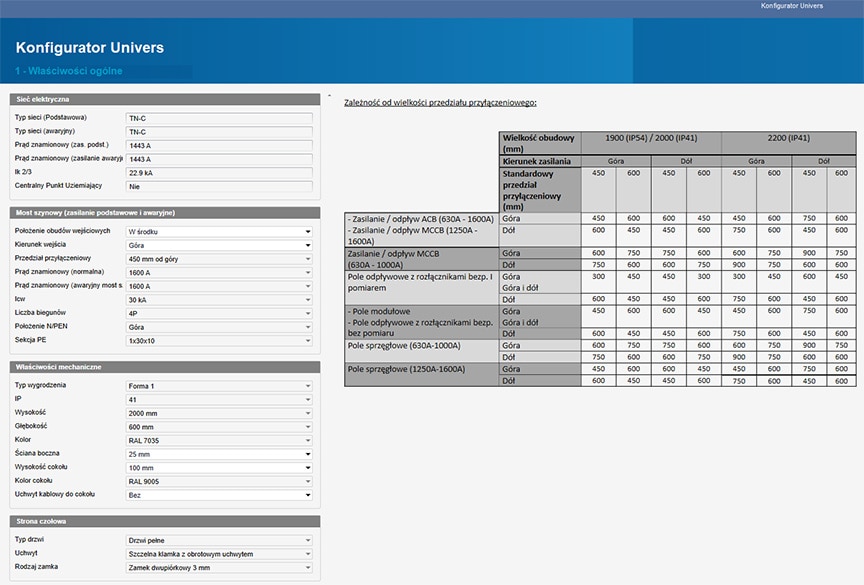
Task: Expand the Liczba biegunów dropdown
Action: 219,313
